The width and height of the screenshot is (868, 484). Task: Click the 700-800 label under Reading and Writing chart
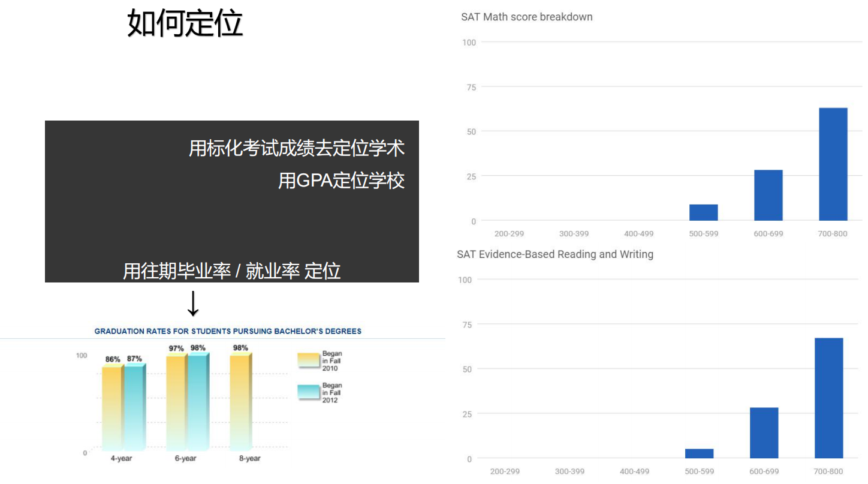coord(829,471)
